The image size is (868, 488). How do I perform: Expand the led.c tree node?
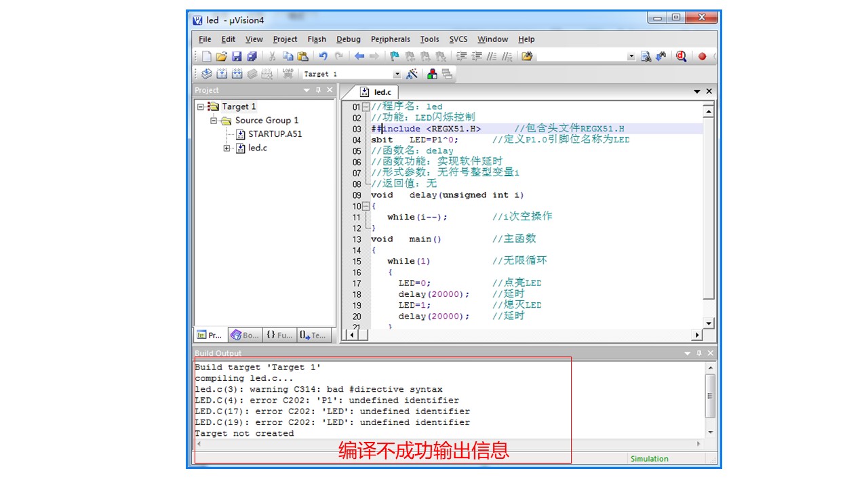tap(227, 148)
